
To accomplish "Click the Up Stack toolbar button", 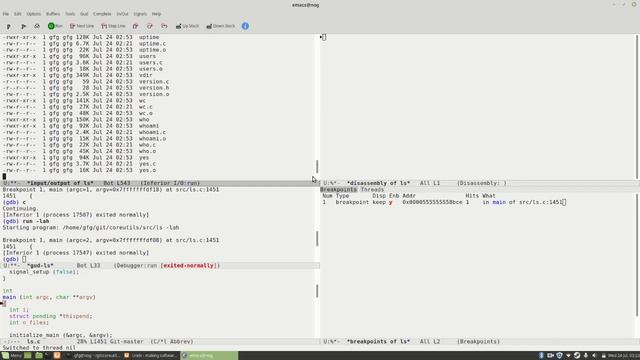I will 187,26.
